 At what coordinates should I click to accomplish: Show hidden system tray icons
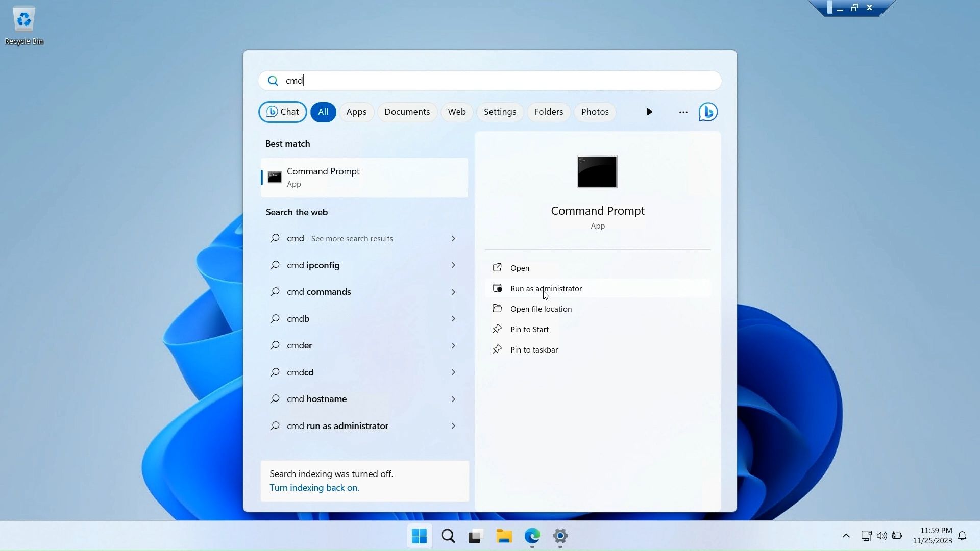[846, 536]
